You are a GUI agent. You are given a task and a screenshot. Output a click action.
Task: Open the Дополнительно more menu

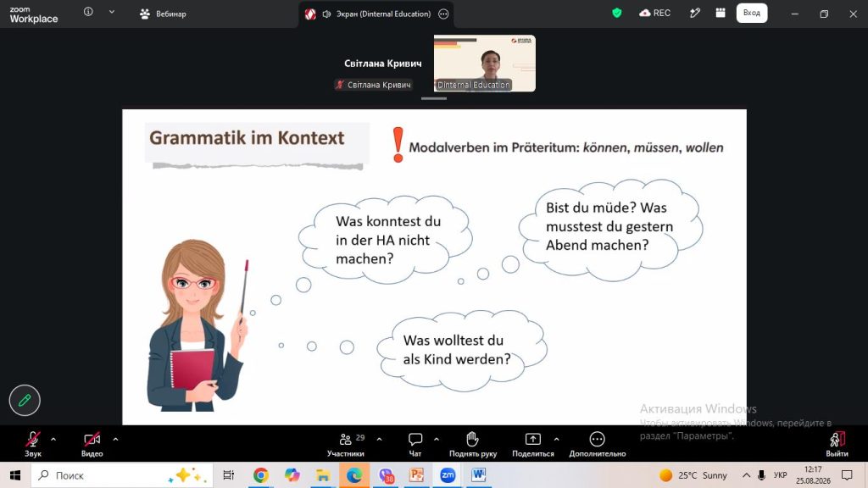(x=598, y=444)
